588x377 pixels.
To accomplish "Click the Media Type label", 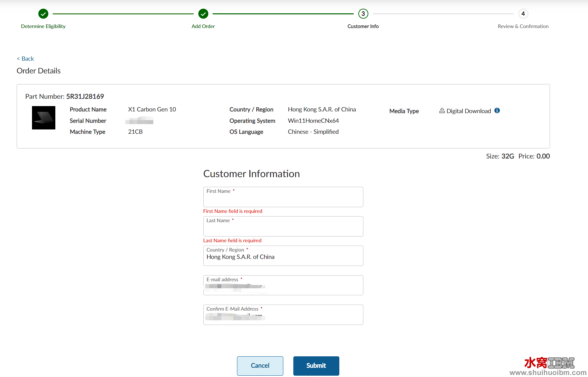I will click(x=404, y=111).
